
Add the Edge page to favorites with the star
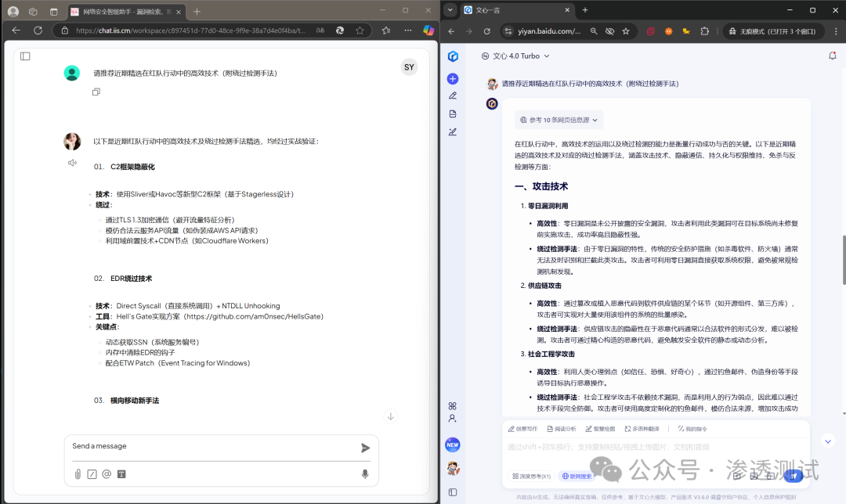pyautogui.click(x=360, y=31)
